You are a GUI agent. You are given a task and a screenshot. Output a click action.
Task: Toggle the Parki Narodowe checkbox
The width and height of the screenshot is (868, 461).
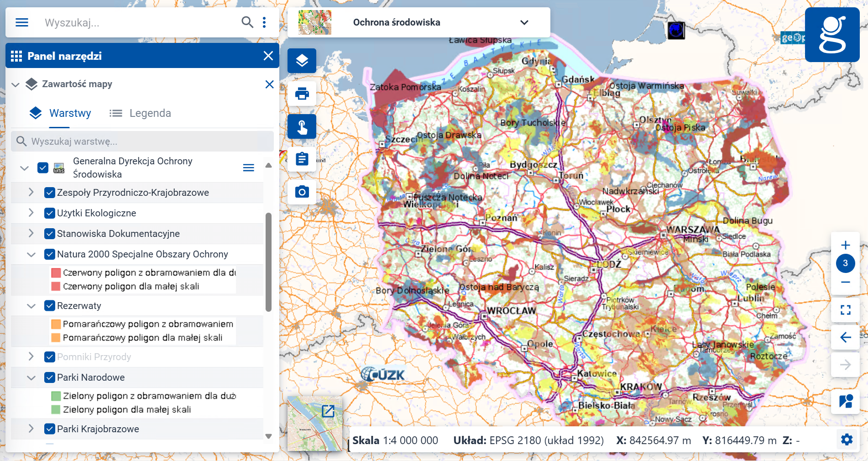point(49,377)
